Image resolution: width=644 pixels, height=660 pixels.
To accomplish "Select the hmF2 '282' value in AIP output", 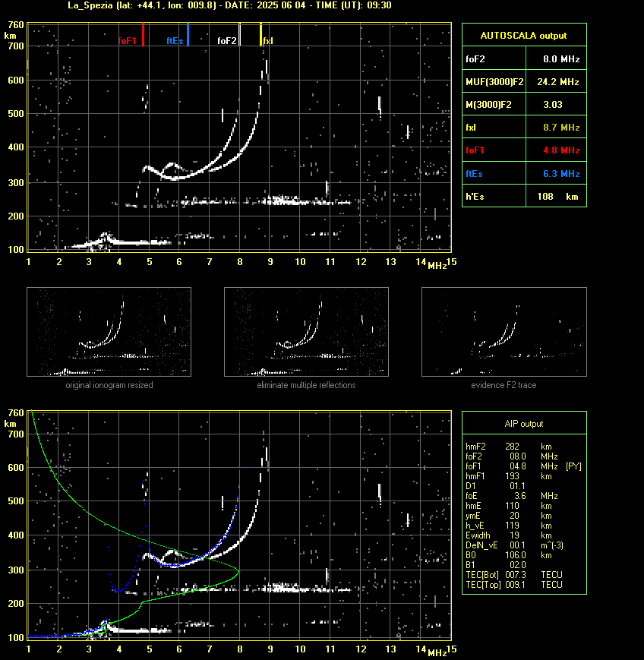I will click(x=513, y=447).
